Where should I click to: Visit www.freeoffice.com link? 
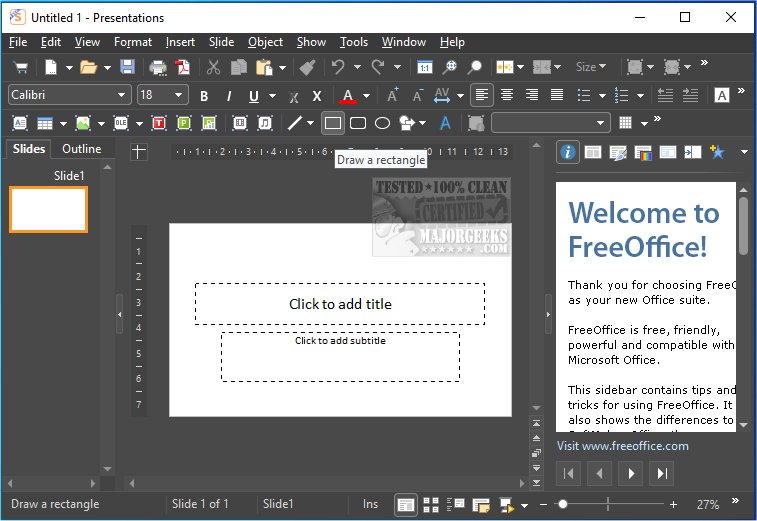pos(623,446)
